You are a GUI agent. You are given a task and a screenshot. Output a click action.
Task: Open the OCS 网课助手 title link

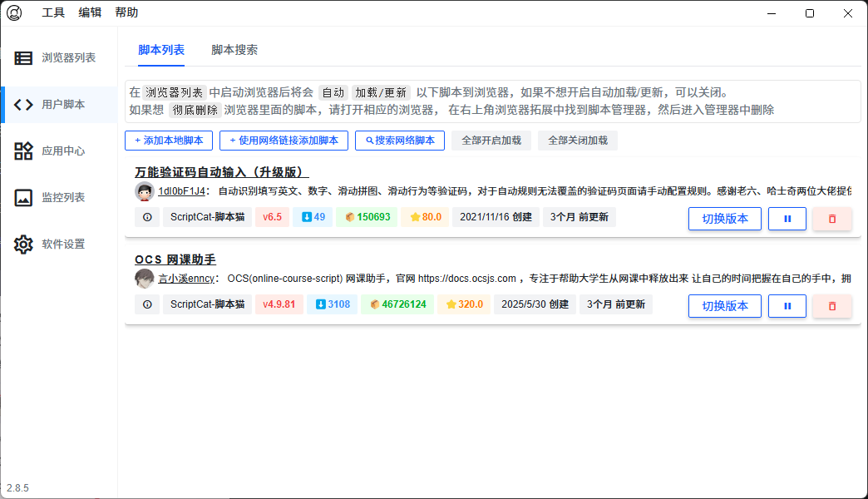(175, 259)
